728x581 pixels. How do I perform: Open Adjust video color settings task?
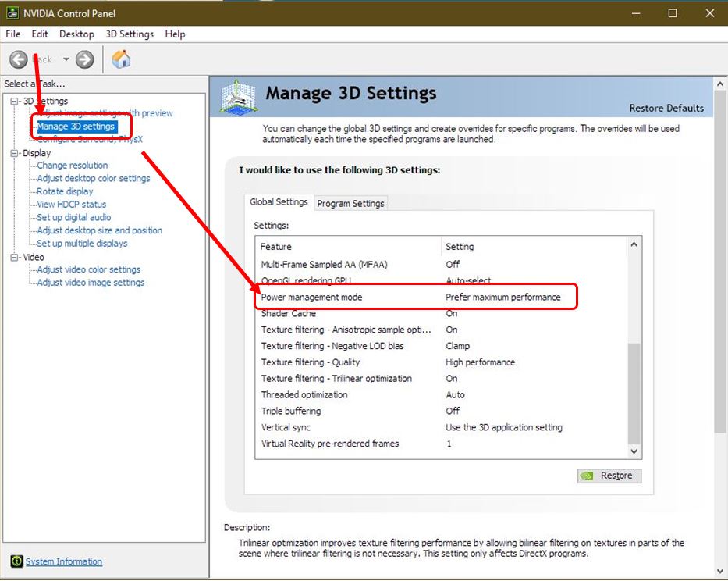point(89,269)
